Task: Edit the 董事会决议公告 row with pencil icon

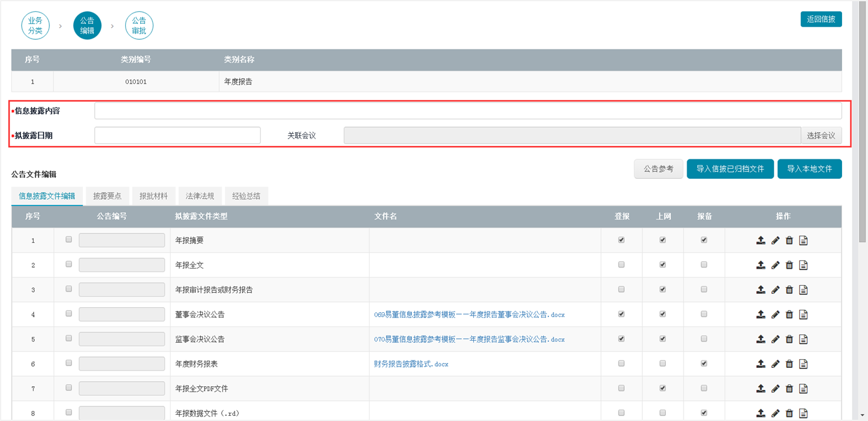Action: (775, 314)
